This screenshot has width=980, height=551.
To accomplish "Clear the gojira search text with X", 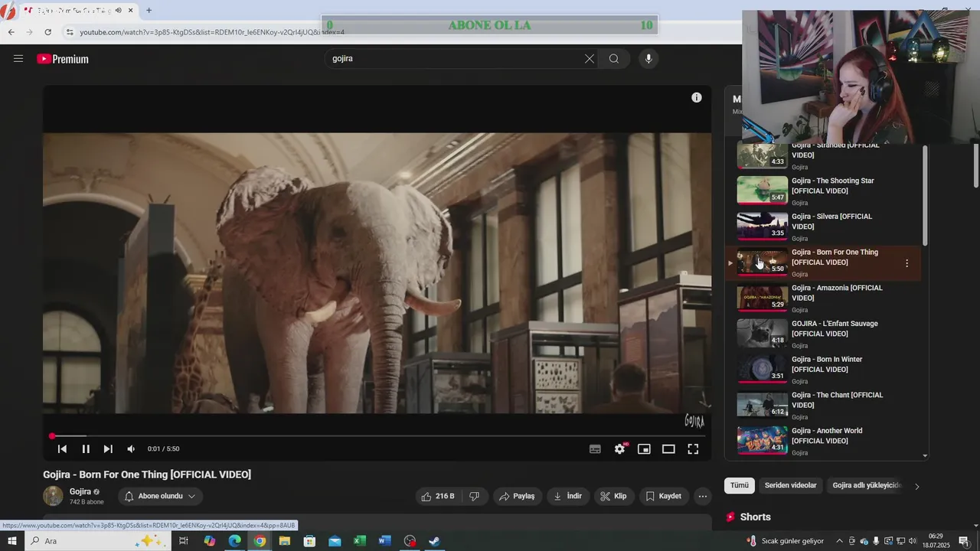I will tap(590, 59).
